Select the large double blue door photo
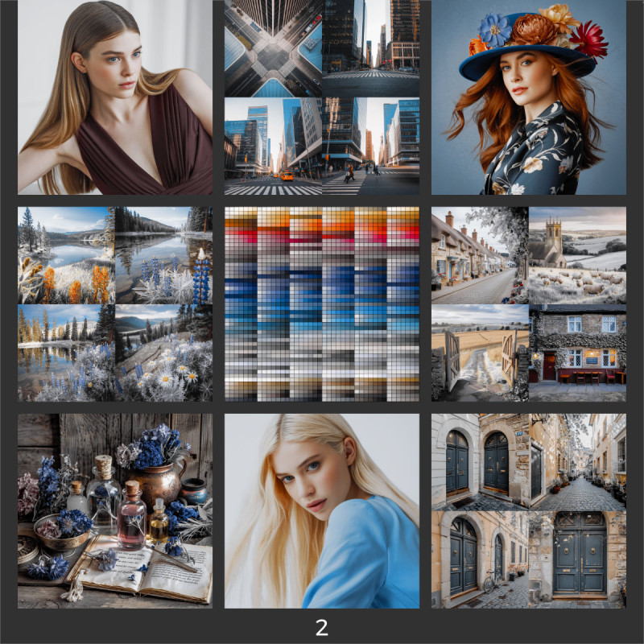Screen dimensions: 644x644 577,559
